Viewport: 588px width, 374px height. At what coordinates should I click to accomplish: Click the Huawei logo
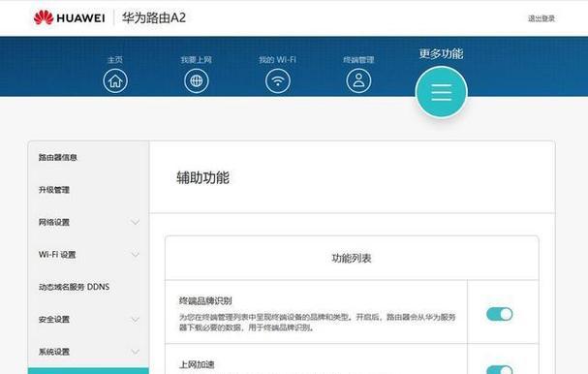69,17
